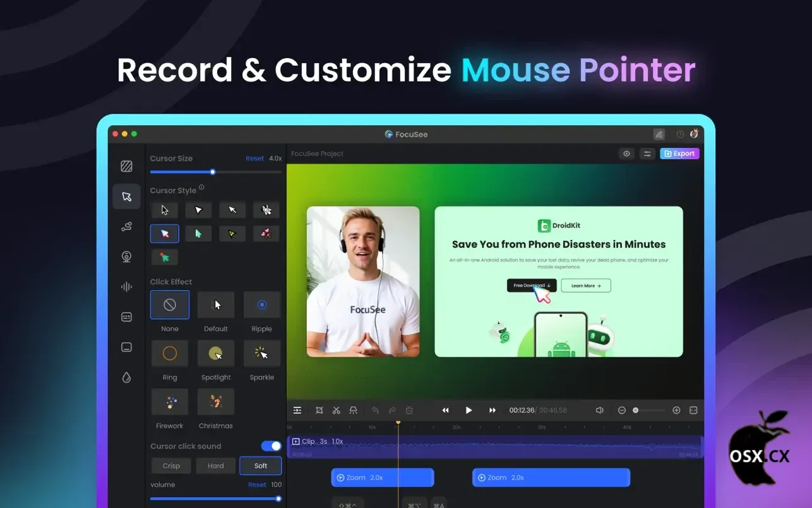Open the webcam settings panel
The image size is (812, 508).
click(126, 257)
